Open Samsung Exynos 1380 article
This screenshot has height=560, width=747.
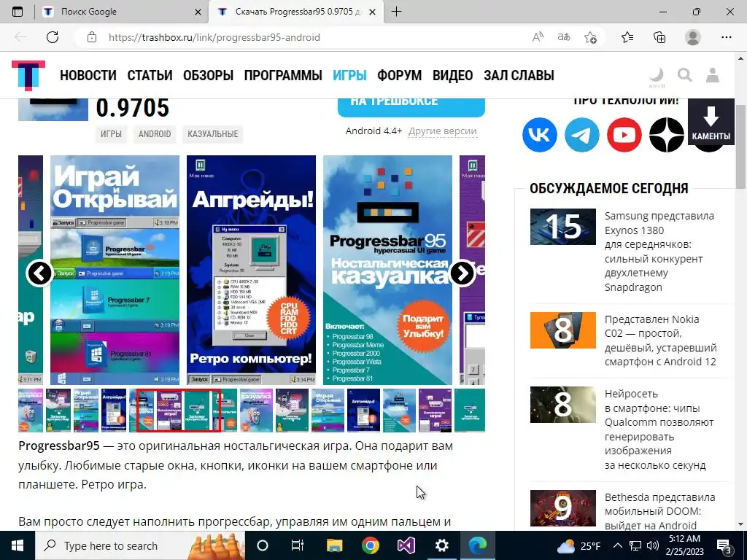(x=659, y=252)
